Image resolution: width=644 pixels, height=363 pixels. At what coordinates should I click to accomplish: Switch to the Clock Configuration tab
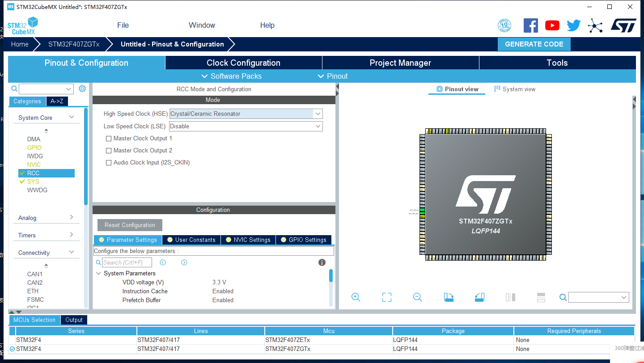click(x=243, y=63)
